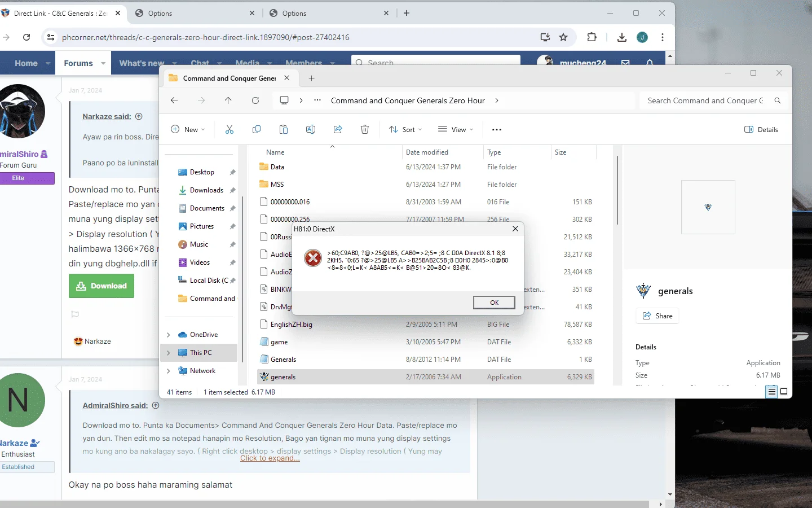Click the Share icon in Explorer toolbar

(338, 130)
